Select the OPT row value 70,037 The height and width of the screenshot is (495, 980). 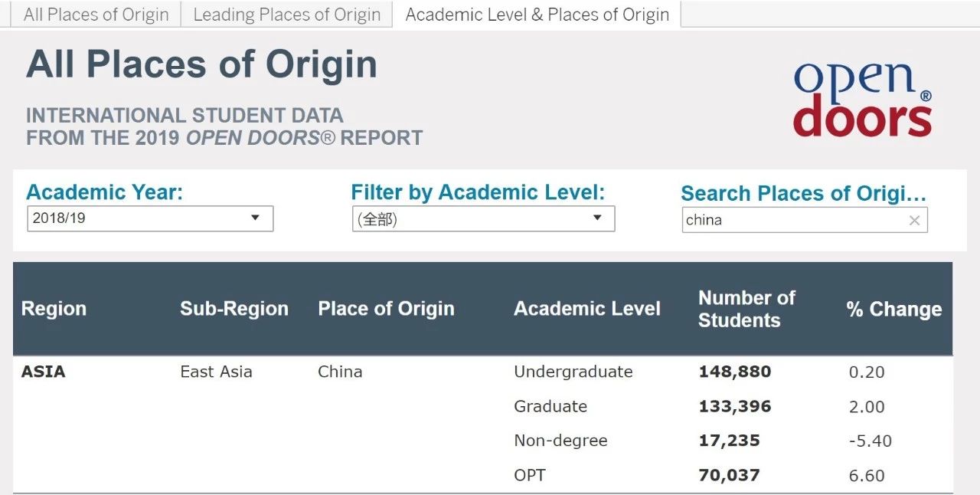pos(729,475)
